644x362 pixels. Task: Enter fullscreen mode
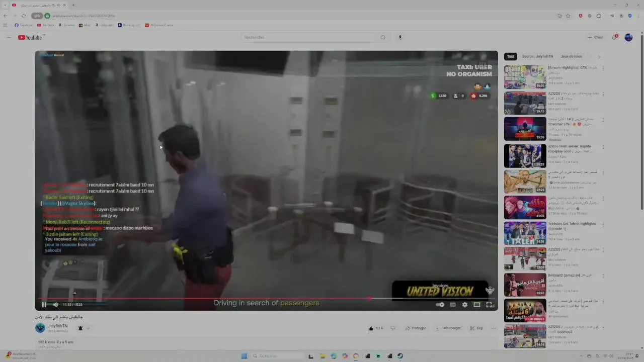pos(489,305)
